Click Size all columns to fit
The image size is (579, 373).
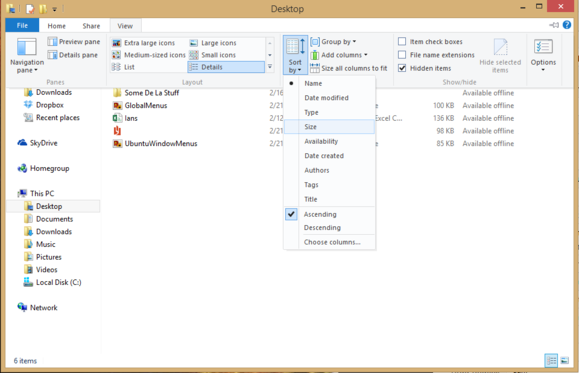pos(349,68)
